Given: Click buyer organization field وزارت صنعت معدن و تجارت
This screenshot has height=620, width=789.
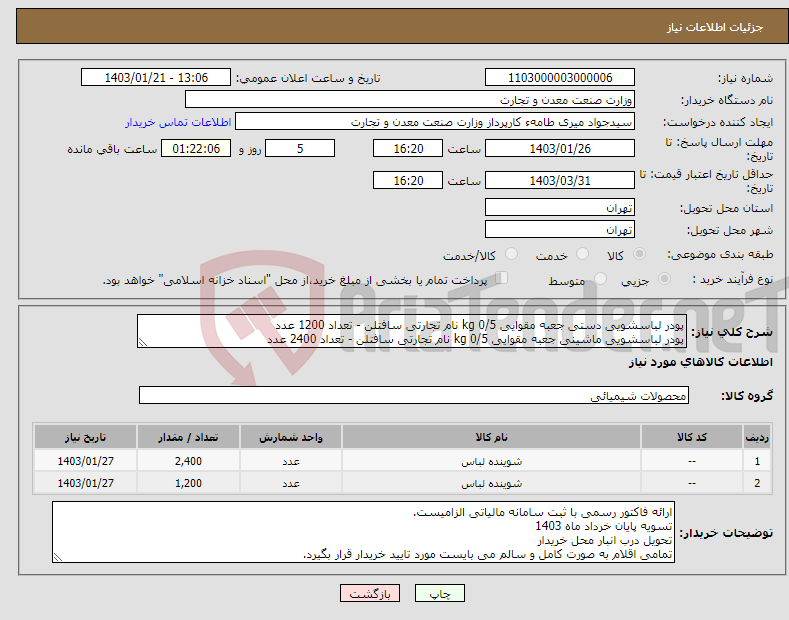Looking at the screenshot, I should pos(410,100).
